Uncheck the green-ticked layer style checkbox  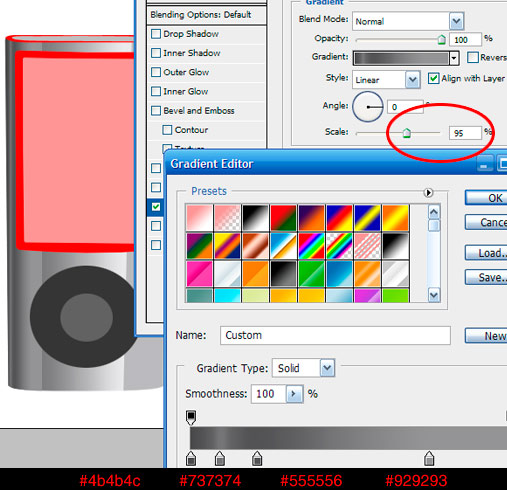coord(156,207)
